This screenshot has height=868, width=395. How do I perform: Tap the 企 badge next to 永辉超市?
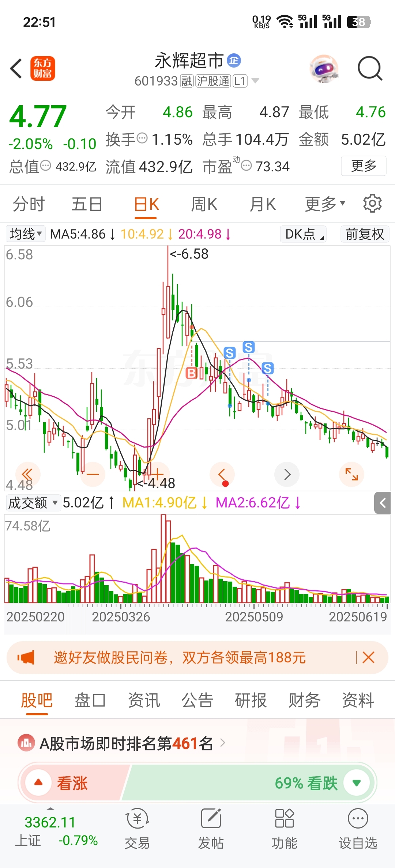pyautogui.click(x=234, y=60)
